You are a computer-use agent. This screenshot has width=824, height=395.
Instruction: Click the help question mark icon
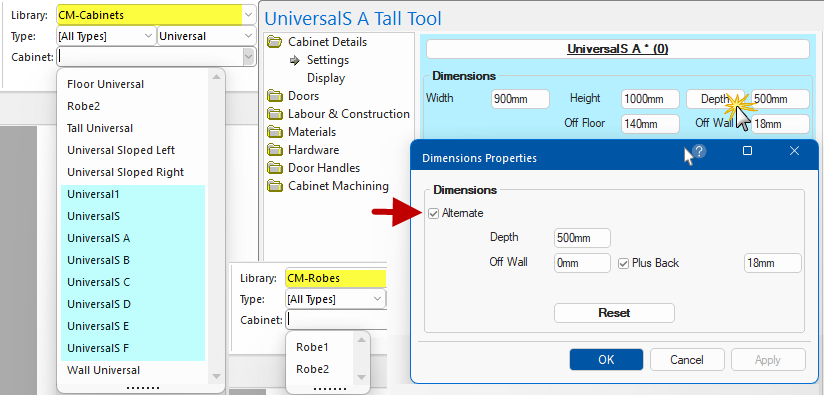pos(699,151)
